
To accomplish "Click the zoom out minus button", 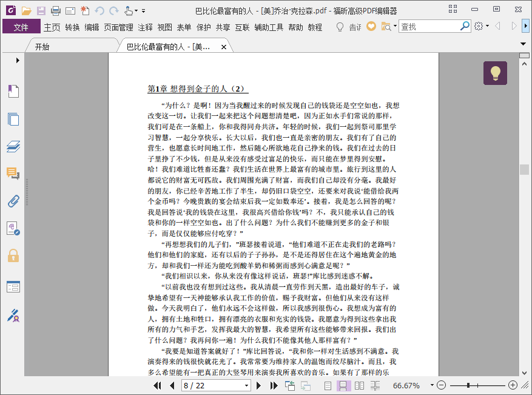I will [x=441, y=385].
